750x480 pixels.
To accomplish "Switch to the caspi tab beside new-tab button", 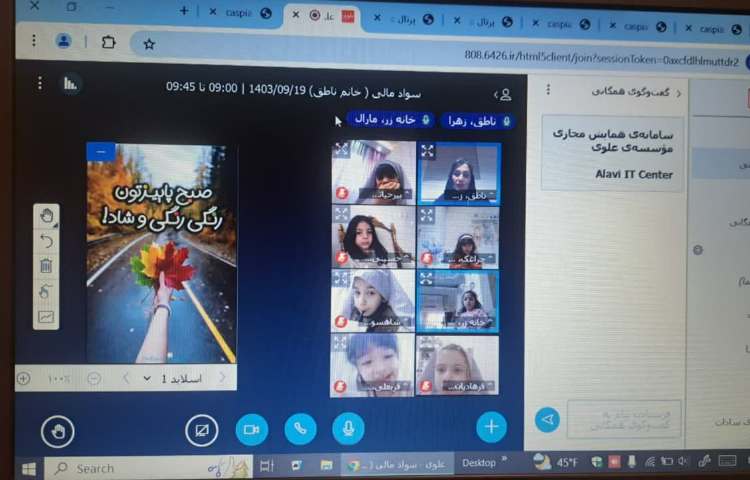I will [x=239, y=13].
